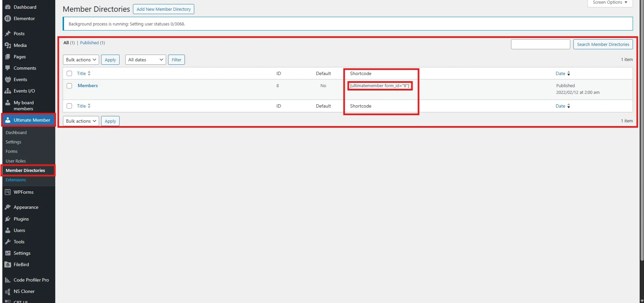Screen dimensions: 644x303
Task: Open the Members directory link
Action: (x=88, y=85)
